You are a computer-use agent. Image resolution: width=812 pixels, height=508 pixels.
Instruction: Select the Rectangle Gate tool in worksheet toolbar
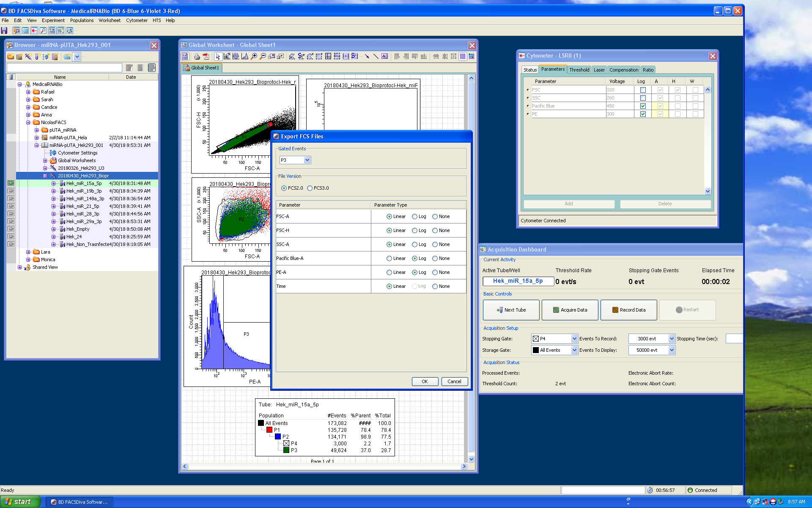click(319, 56)
